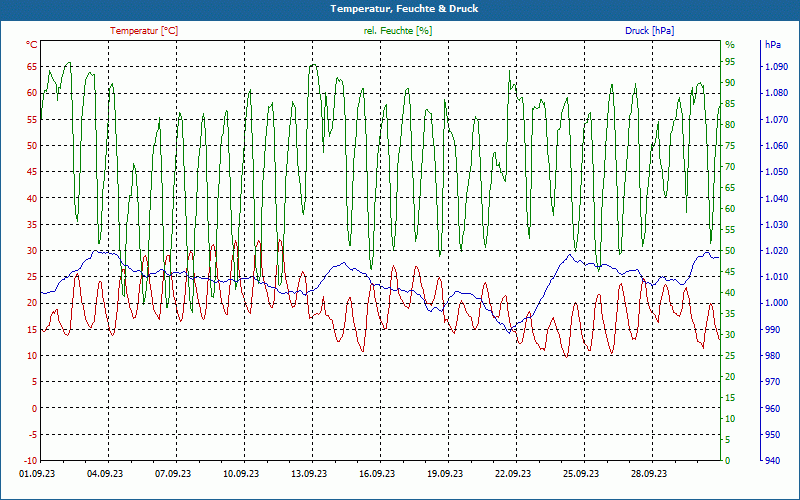
Task: Click the red "°C" axis unit label
Action: 32,45
